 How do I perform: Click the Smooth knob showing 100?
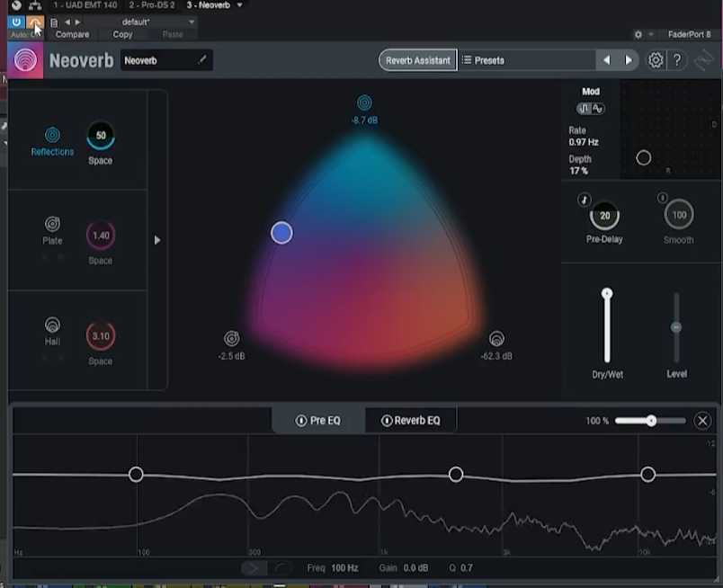pos(679,215)
